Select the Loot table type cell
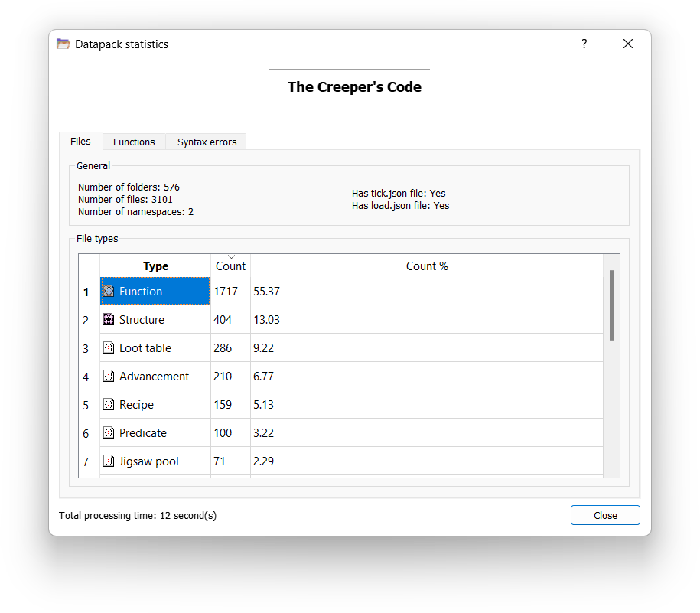Viewport: 700px width, 613px height. pyautogui.click(x=155, y=347)
